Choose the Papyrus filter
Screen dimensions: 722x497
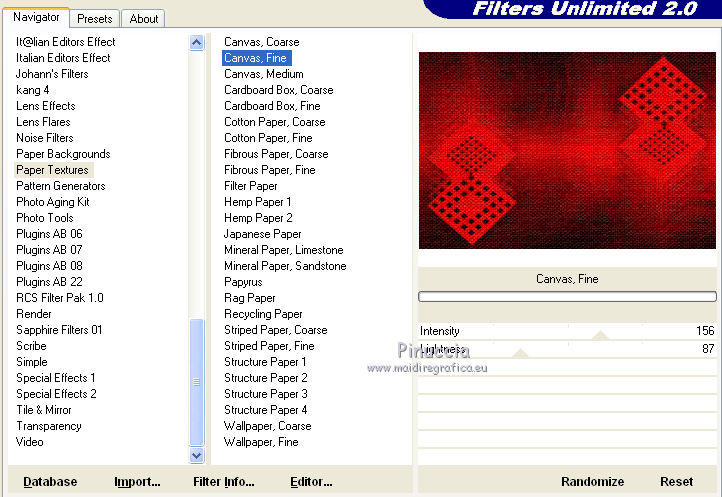click(243, 282)
